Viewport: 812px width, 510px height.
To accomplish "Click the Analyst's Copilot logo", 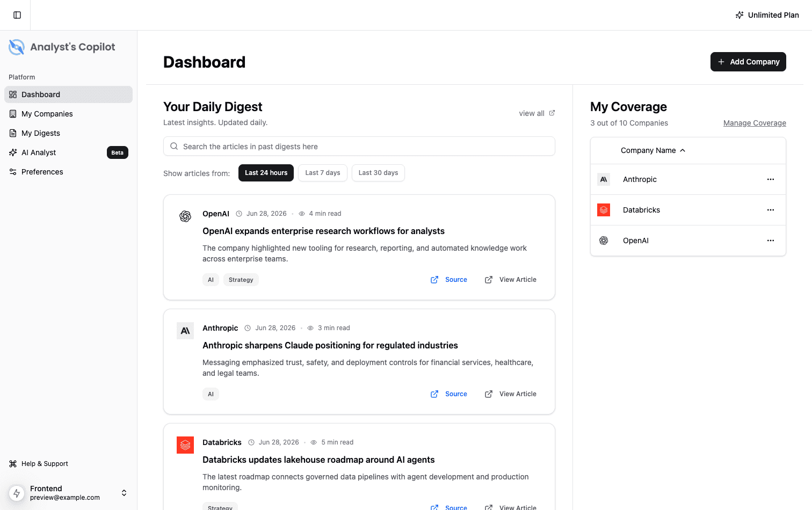I will point(62,47).
